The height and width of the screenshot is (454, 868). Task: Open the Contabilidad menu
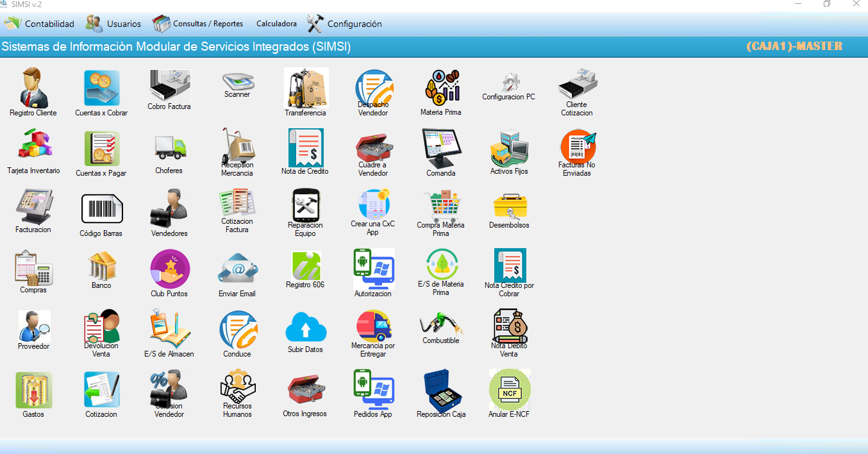point(39,24)
